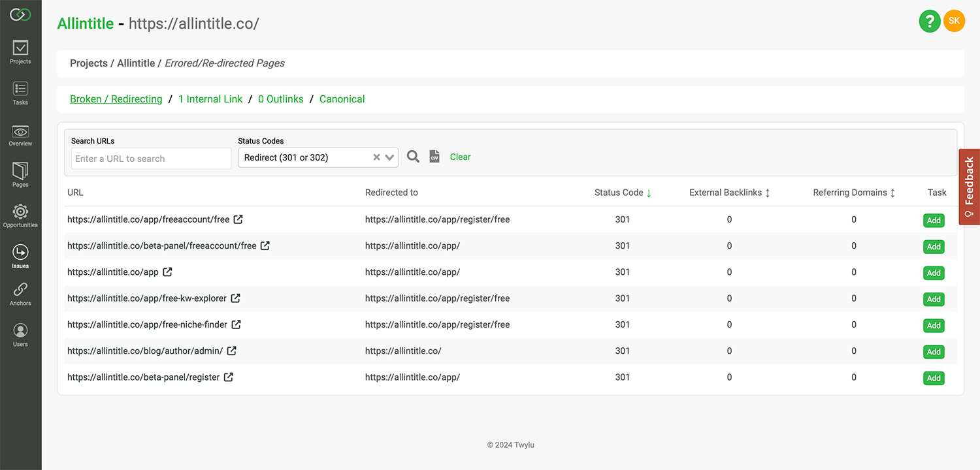Click the search magnifier icon
The height and width of the screenshot is (470, 980).
tap(413, 157)
